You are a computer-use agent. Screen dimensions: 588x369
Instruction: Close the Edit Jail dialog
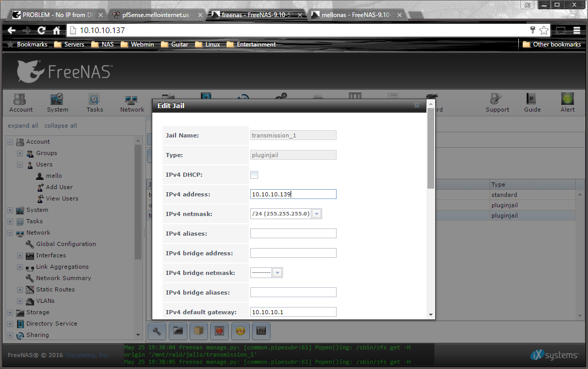[417, 105]
